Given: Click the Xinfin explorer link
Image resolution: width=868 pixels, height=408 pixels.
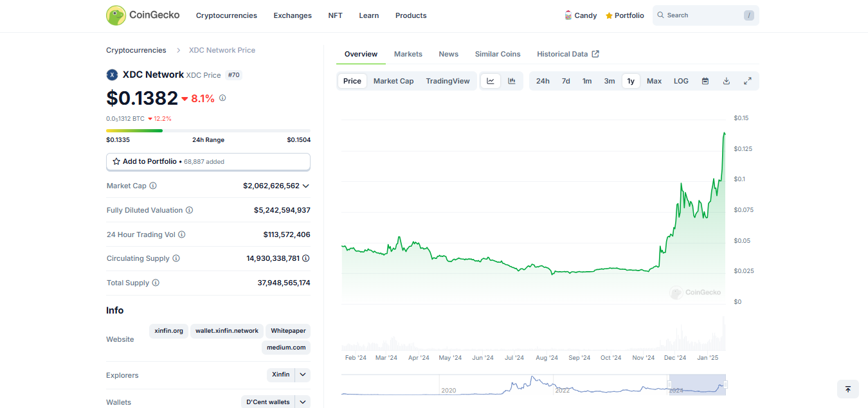Looking at the screenshot, I should (281, 375).
